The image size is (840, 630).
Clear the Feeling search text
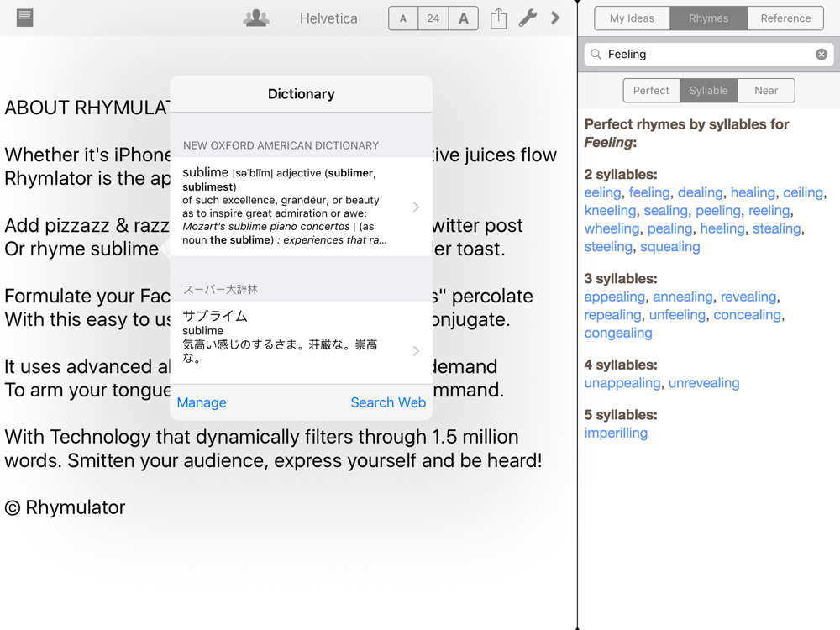822,54
